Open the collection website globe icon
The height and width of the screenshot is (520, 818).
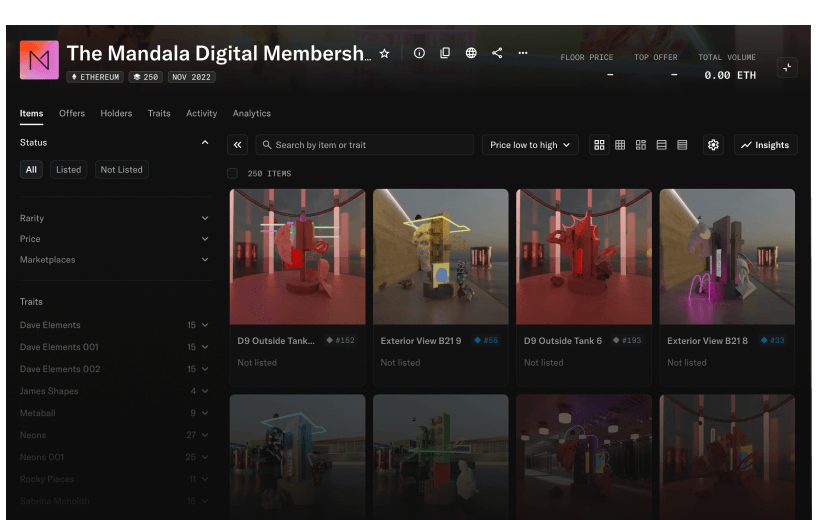click(x=471, y=53)
